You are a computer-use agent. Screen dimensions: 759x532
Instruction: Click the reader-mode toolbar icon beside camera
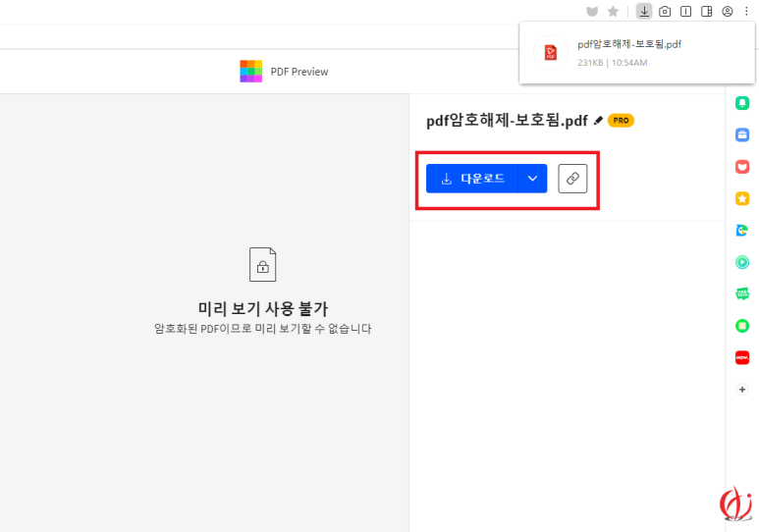tap(686, 11)
